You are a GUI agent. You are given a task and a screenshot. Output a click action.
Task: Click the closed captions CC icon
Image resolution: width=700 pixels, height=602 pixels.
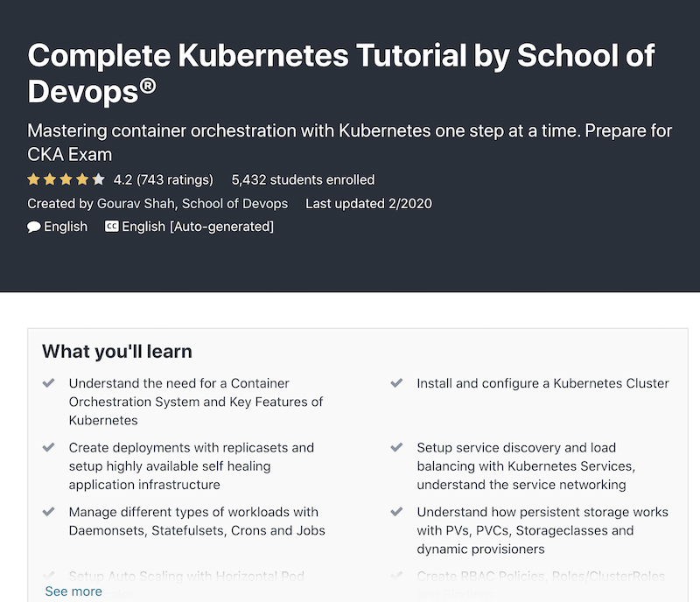(111, 227)
